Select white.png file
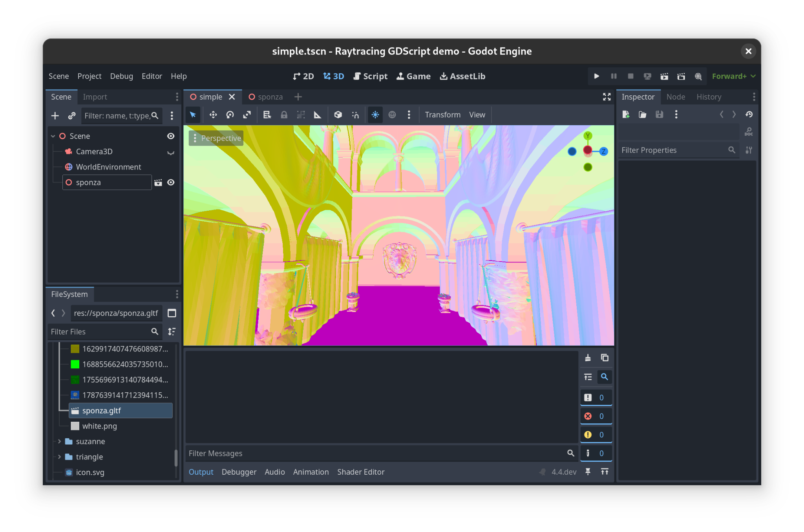 [x=99, y=426]
